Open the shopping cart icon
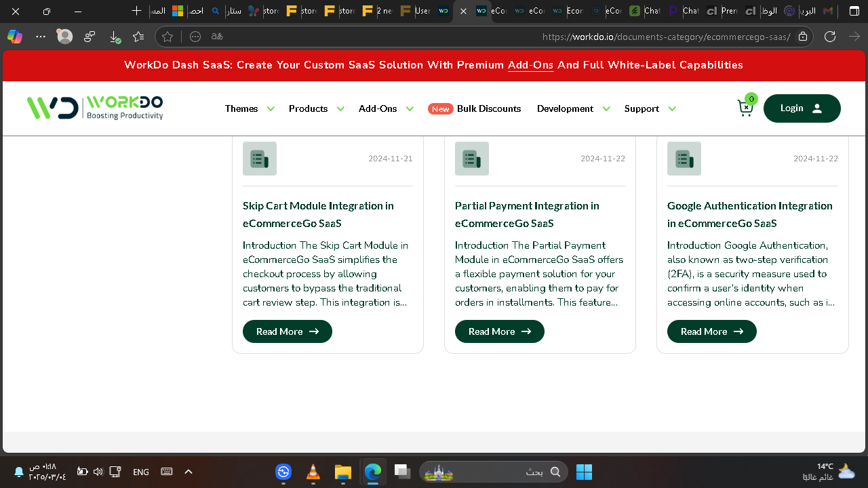Viewport: 868px width, 488px height. coord(745,108)
